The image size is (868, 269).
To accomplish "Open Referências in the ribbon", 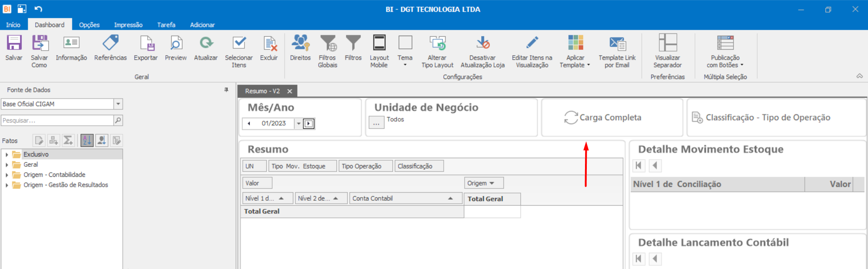I will coord(110,47).
